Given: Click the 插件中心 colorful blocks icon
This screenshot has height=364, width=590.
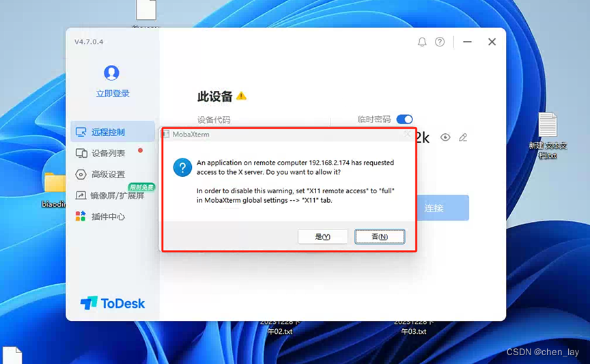Looking at the screenshot, I should pos(81,216).
